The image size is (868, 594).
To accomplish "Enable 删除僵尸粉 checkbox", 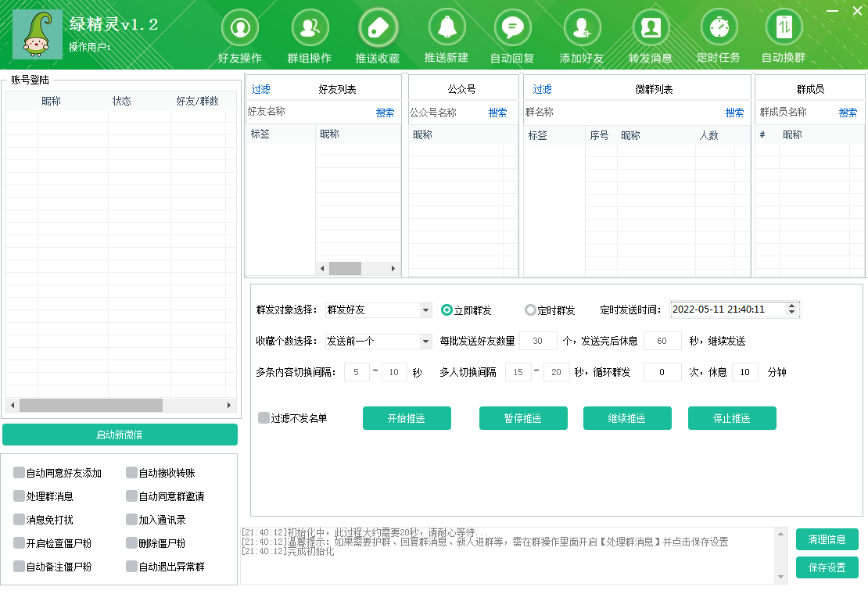I will click(131, 543).
